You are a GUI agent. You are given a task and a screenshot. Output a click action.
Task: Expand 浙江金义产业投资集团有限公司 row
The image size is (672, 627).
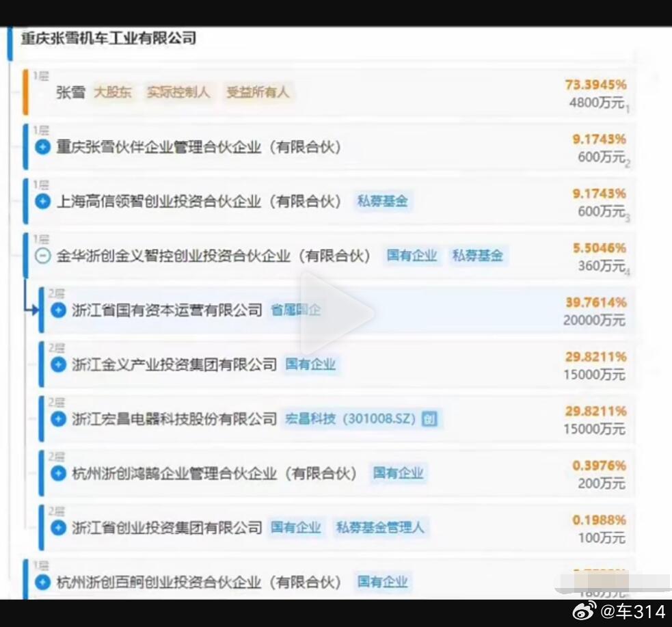58,364
